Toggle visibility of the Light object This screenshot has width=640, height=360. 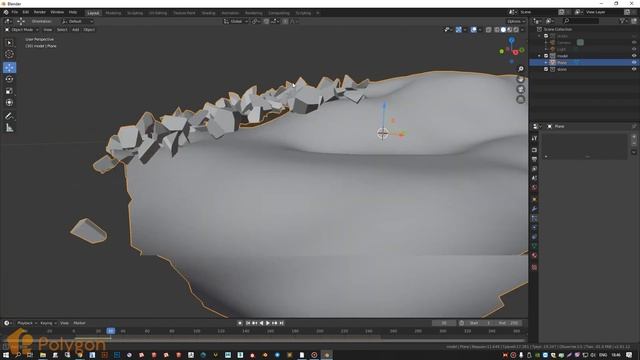(x=634, y=49)
